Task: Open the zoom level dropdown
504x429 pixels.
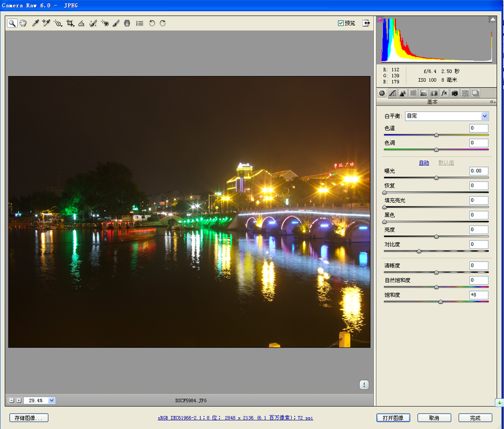Action: pos(51,400)
